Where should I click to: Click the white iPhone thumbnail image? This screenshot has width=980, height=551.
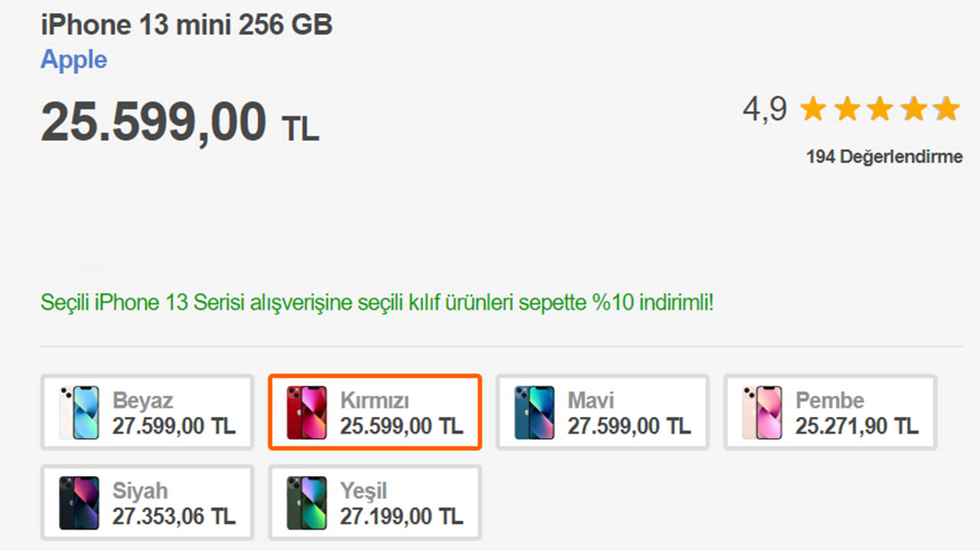pyautogui.click(x=79, y=412)
